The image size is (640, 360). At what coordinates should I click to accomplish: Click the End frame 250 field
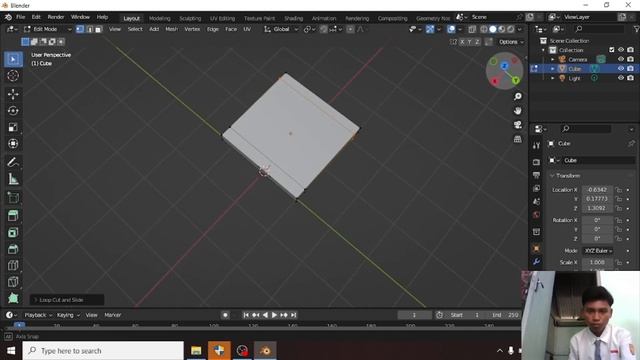(505, 315)
